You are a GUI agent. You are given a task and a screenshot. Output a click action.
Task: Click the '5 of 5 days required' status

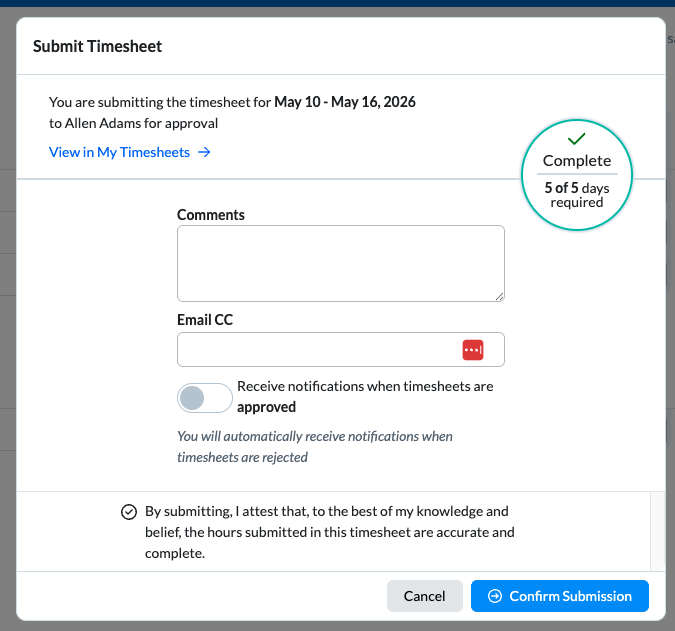[577, 195]
